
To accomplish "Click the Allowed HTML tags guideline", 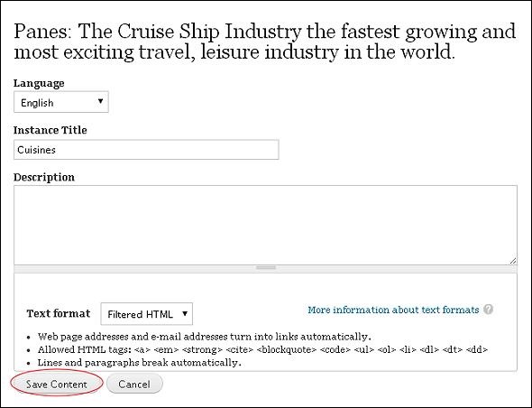I will [262, 349].
